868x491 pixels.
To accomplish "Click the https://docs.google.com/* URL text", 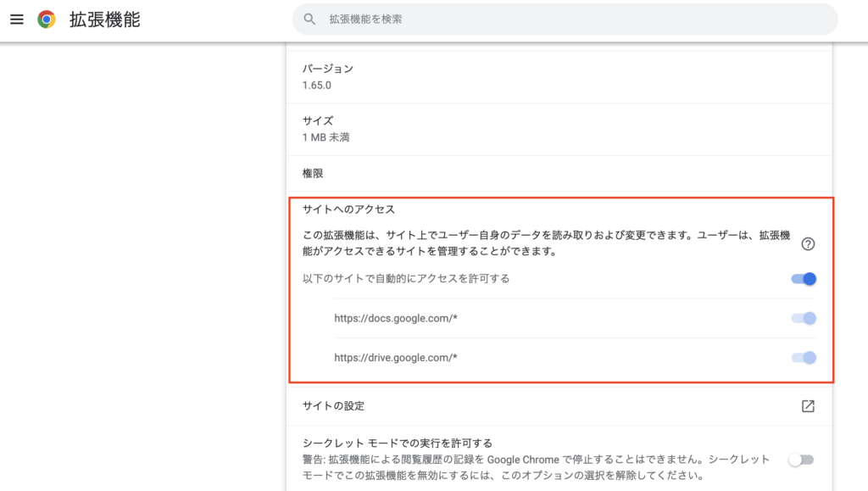I will (396, 318).
